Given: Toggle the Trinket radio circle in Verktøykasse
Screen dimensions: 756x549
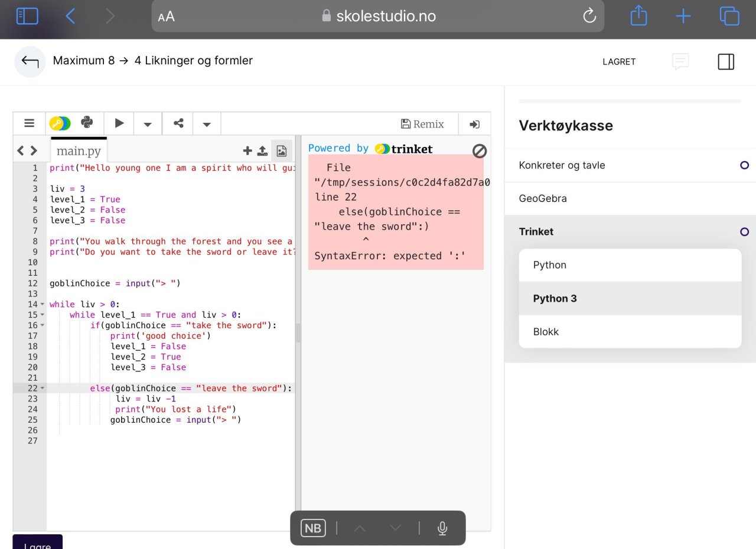Looking at the screenshot, I should pyautogui.click(x=744, y=232).
